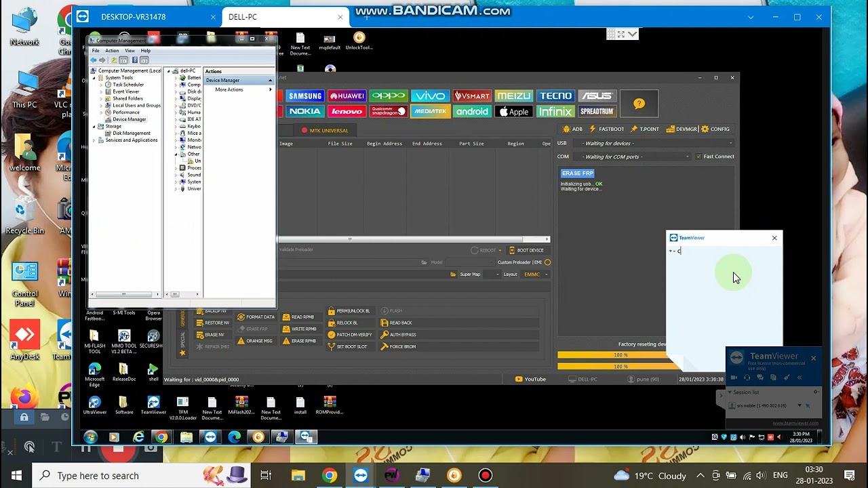Open the UnlockTool desktop shortcut
Screen dimensions: 868x488
[359, 41]
